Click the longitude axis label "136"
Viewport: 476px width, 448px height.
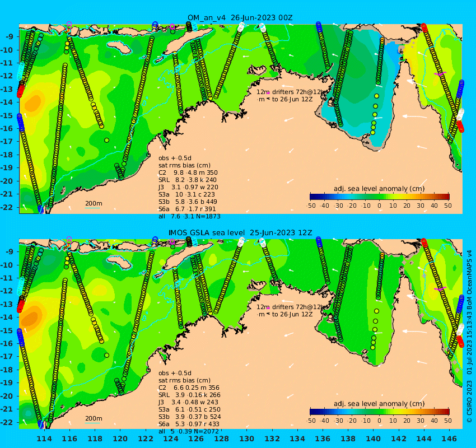pos(323,438)
